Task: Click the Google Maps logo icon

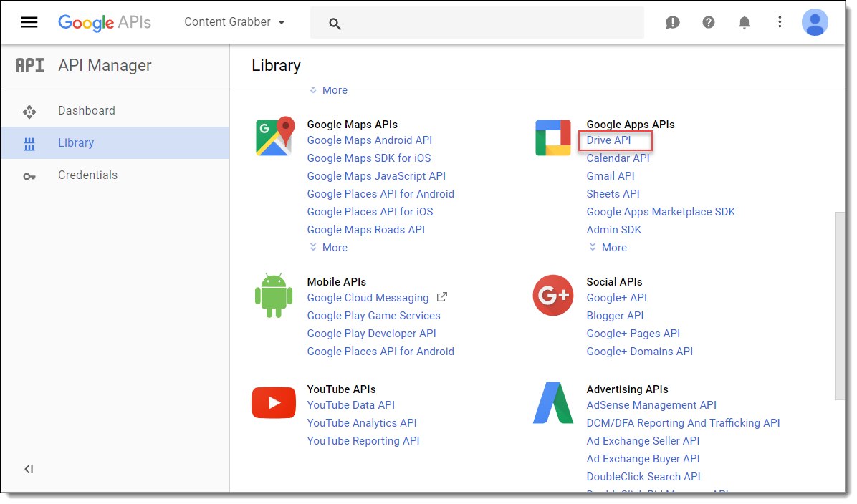Action: pyautogui.click(x=275, y=136)
